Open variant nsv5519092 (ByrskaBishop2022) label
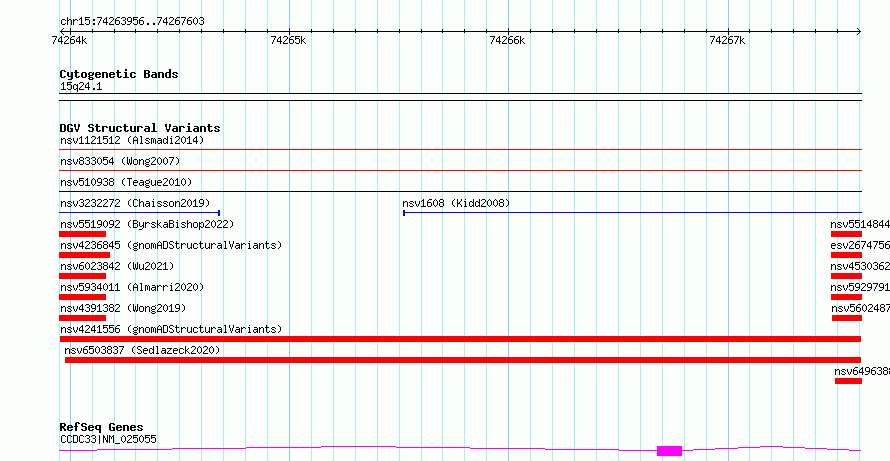The image size is (890, 461). pyautogui.click(x=147, y=224)
